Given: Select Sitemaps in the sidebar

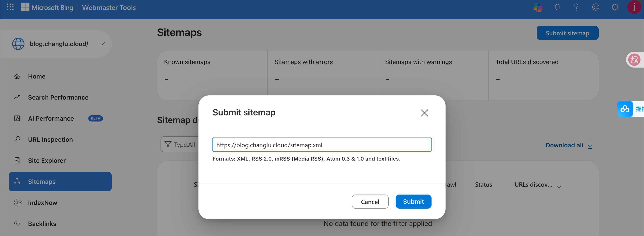Looking at the screenshot, I should tap(60, 182).
